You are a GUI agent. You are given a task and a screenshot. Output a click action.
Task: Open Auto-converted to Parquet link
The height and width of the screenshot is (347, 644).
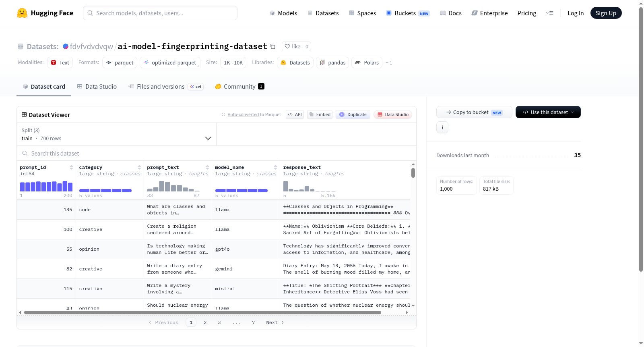243,114
